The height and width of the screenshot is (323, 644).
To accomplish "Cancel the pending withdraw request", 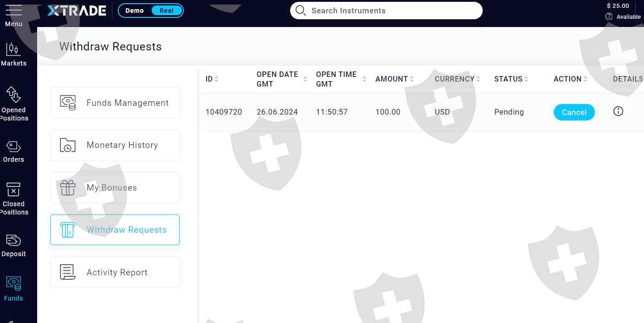I will (x=574, y=112).
